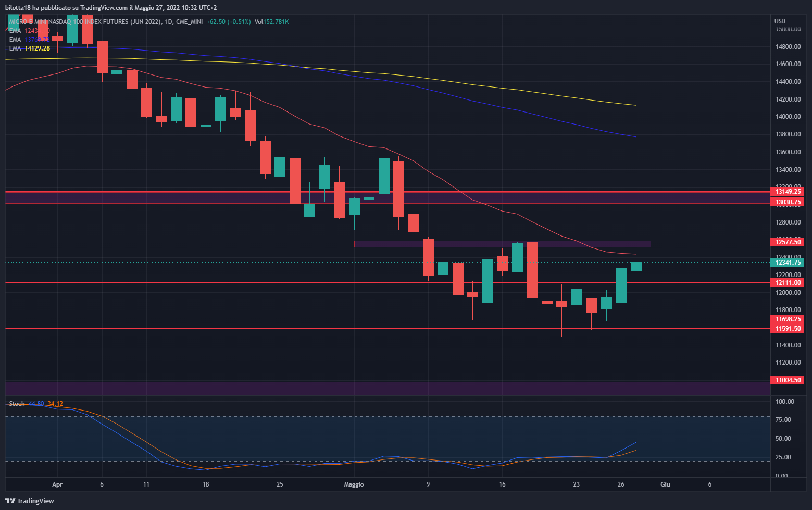Viewport: 812px width, 510px height.
Task: Click the 18 date label on time axis
Action: click(x=206, y=484)
